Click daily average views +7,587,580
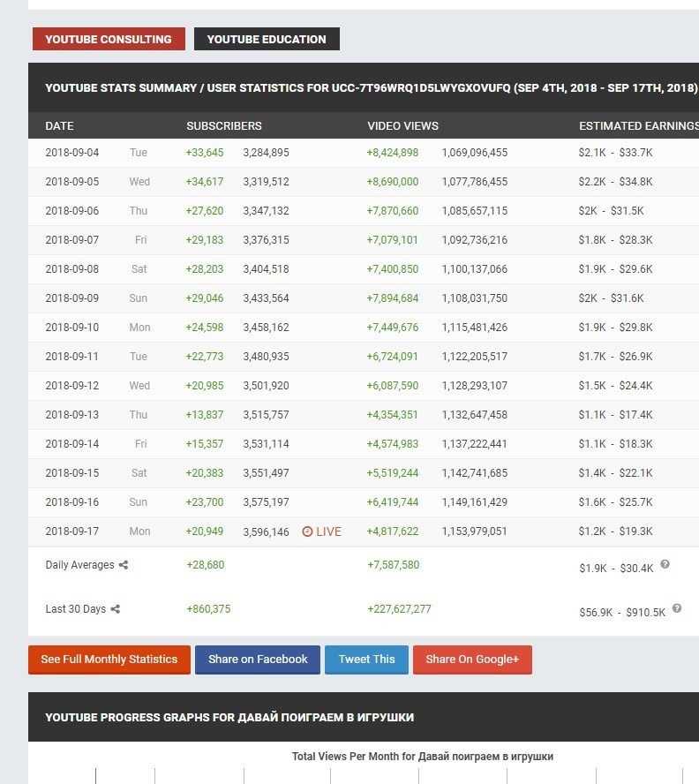Image resolution: width=699 pixels, height=784 pixels. point(394,565)
